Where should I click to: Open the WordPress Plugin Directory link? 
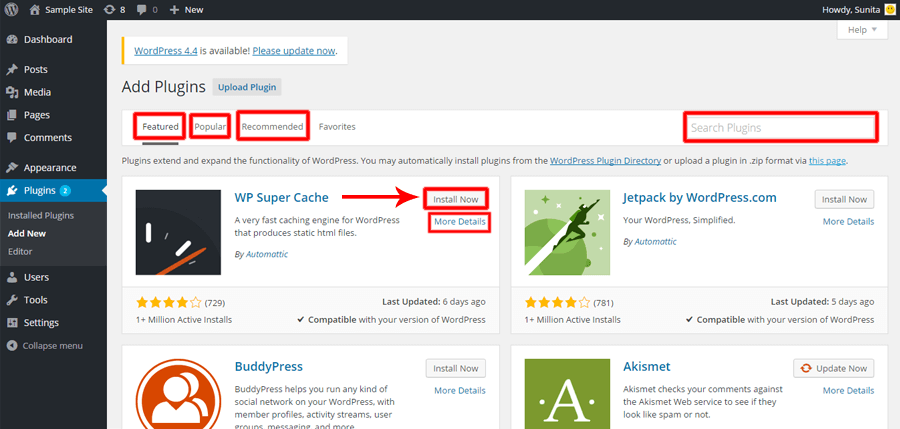click(605, 160)
